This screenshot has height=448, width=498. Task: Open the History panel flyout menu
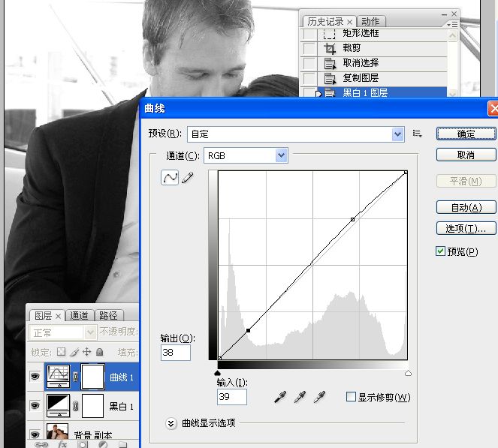[x=452, y=25]
